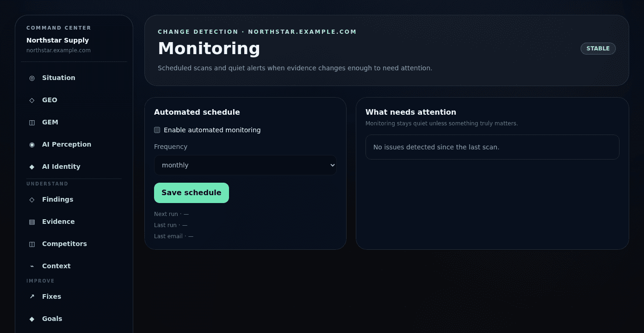This screenshot has width=644, height=333.
Task: Click the STABLE status badge
Action: pos(598,49)
